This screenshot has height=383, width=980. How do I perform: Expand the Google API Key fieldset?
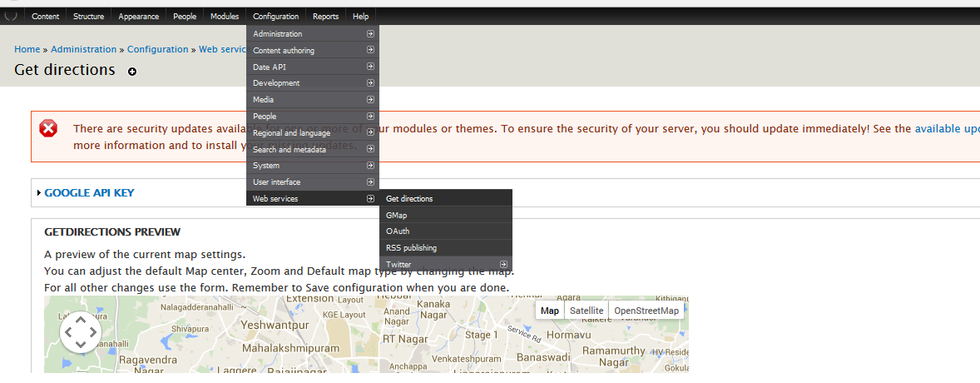tap(89, 193)
